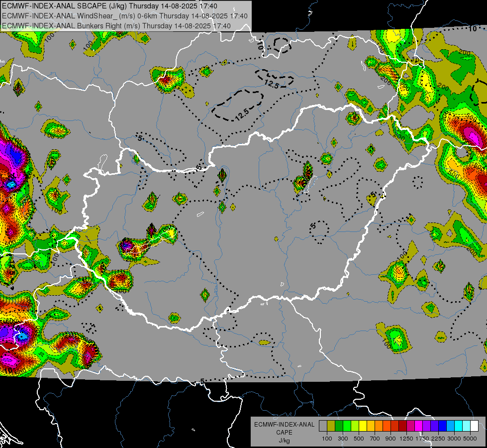The width and height of the screenshot is (487, 448).
Task: Click the WindShear 0-6km title line
Action: (x=125, y=16)
